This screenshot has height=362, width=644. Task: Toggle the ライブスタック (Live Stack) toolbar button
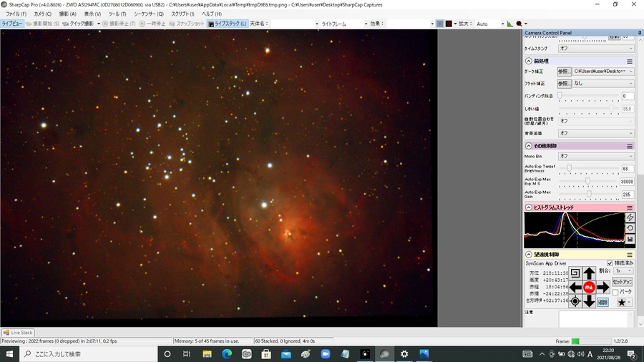[228, 24]
